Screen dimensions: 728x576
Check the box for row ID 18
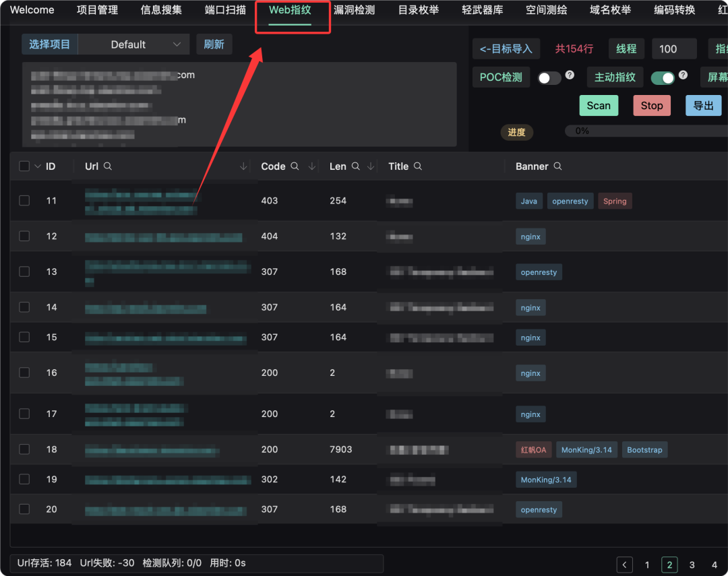point(24,449)
